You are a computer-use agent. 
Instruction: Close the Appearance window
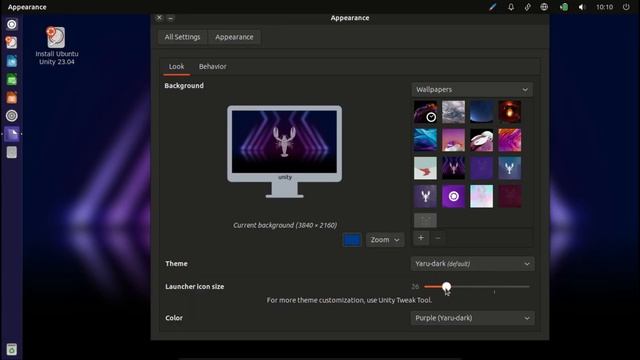tap(159, 18)
